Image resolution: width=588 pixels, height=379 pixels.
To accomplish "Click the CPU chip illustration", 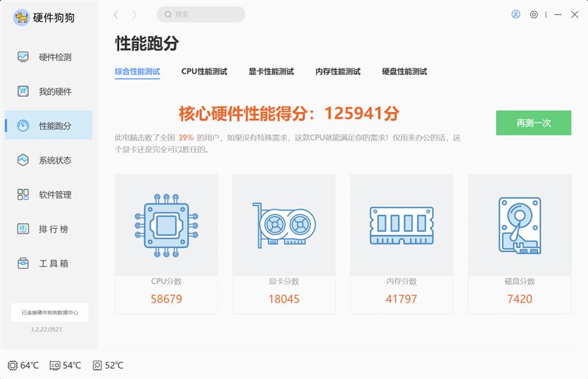I will click(166, 225).
